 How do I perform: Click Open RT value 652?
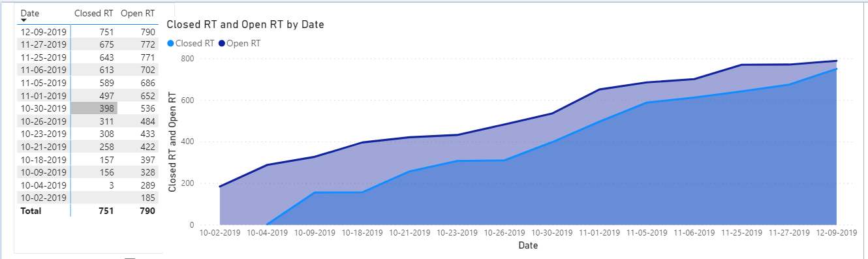pyautogui.click(x=148, y=95)
